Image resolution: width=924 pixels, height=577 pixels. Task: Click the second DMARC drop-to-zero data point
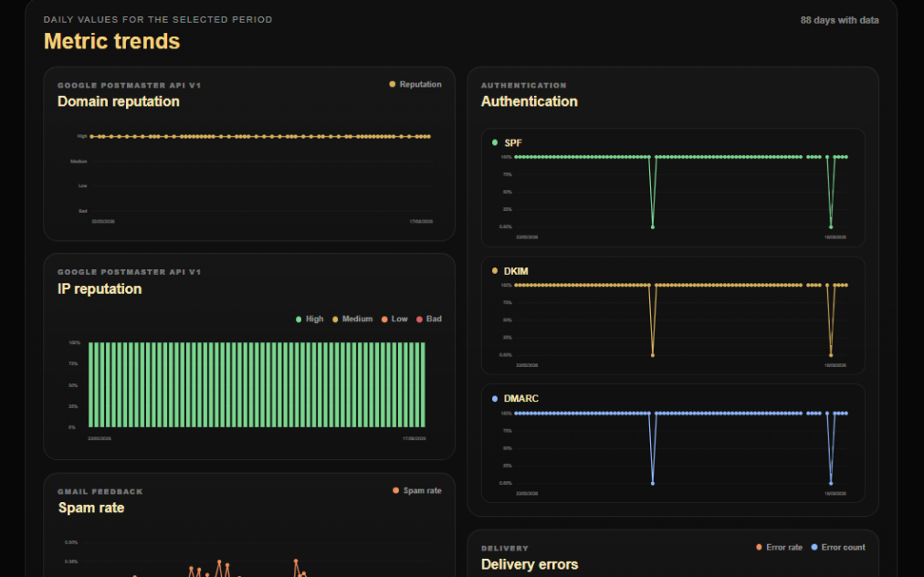pos(831,483)
